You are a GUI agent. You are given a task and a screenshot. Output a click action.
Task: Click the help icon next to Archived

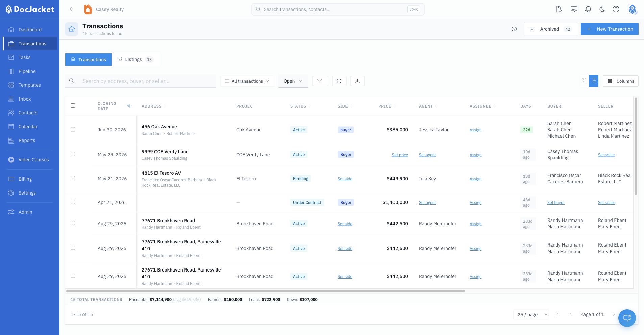514,29
